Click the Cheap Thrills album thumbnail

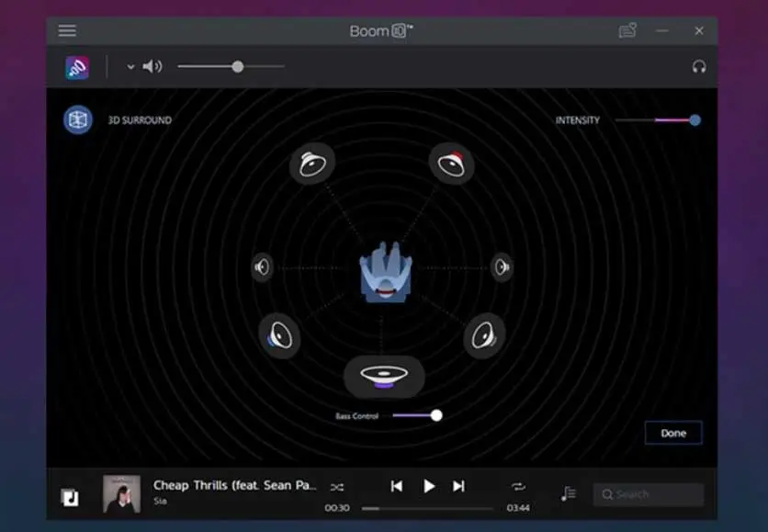click(121, 493)
